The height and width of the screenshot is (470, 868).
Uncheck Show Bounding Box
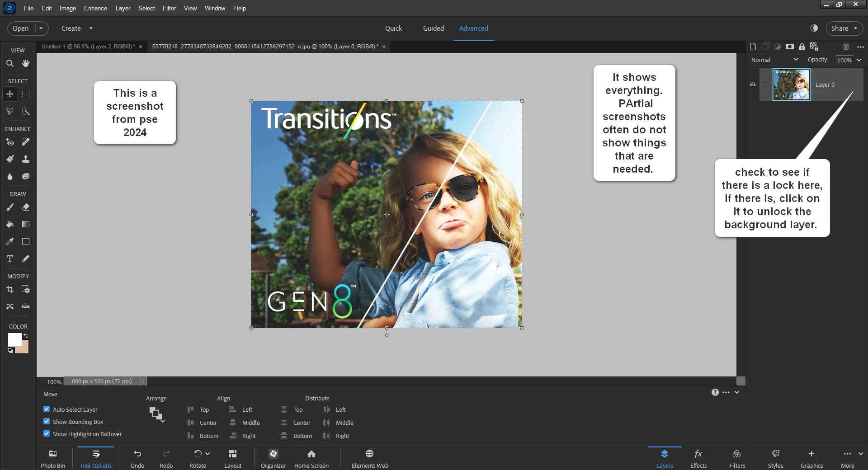tap(47, 421)
